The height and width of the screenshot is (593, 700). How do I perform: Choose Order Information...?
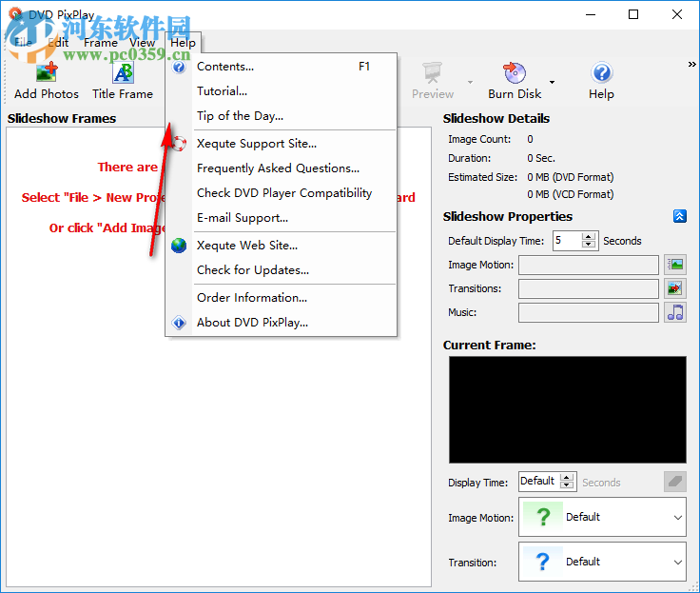281,298
